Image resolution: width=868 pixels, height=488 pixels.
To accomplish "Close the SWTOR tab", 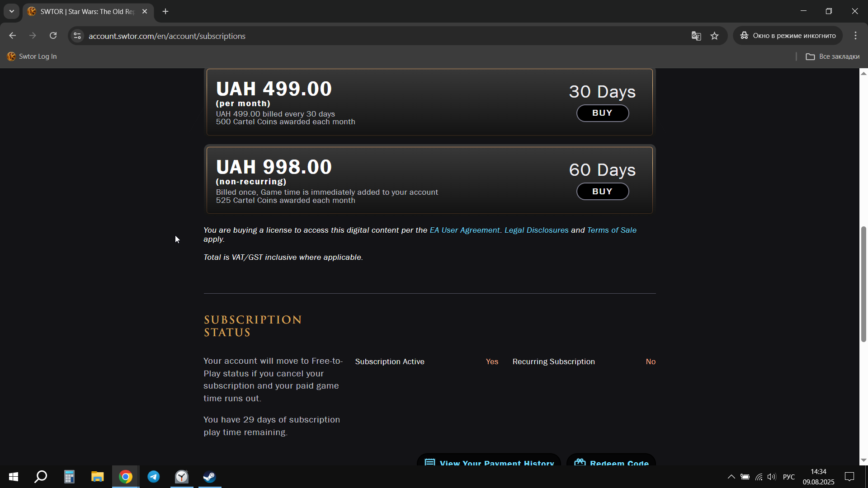I will click(145, 11).
